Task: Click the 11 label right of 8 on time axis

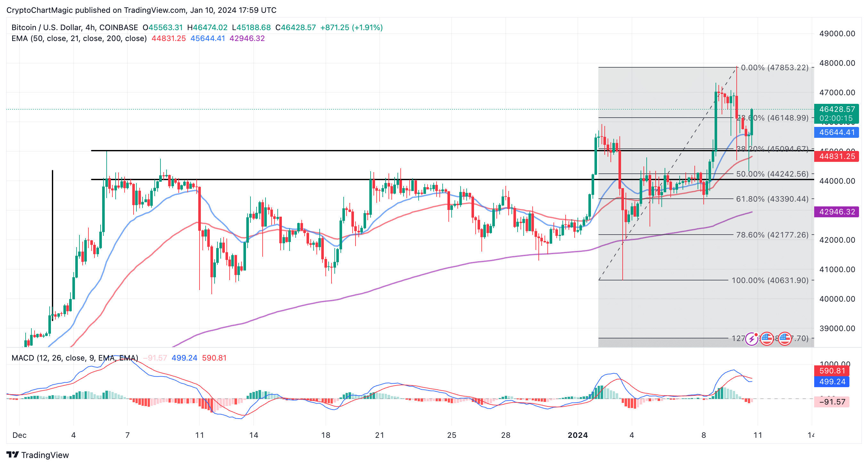Action: pos(757,435)
